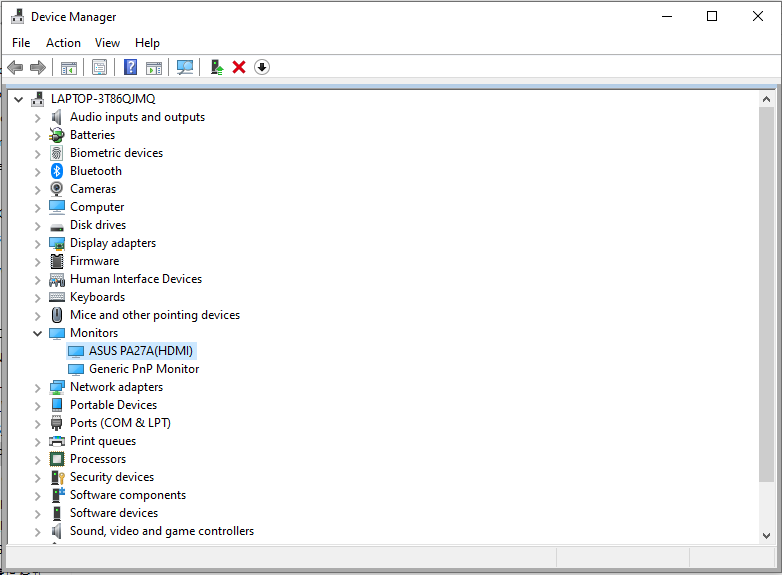Click the blue Help question-mark icon
This screenshot has width=782, height=575.
pos(130,67)
